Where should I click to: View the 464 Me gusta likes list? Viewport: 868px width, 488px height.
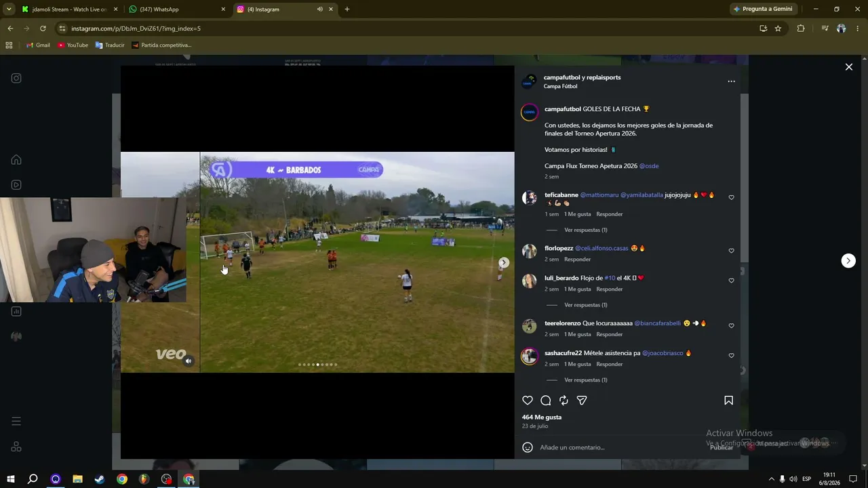pos(542,418)
